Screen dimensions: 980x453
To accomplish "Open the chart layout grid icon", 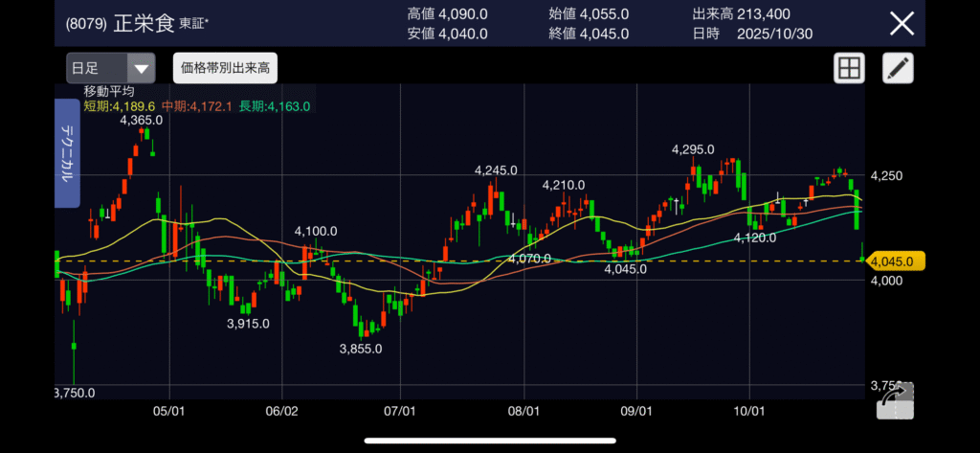I will pyautogui.click(x=848, y=68).
